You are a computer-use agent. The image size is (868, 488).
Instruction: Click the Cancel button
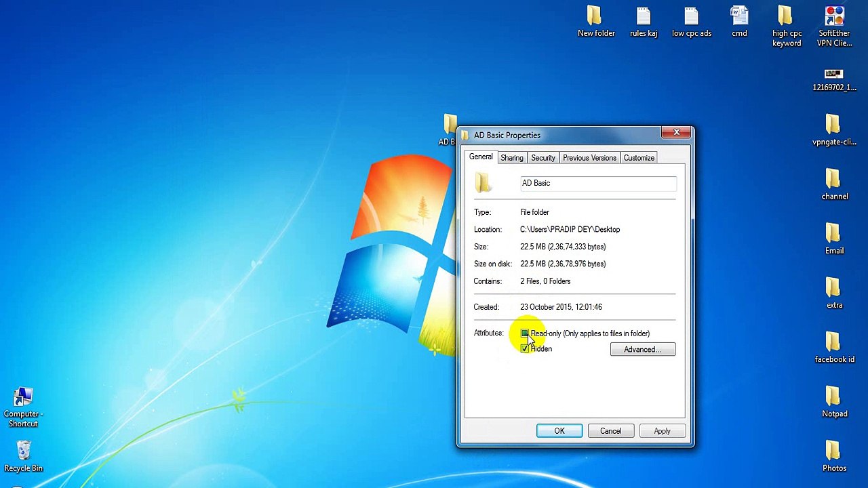610,431
